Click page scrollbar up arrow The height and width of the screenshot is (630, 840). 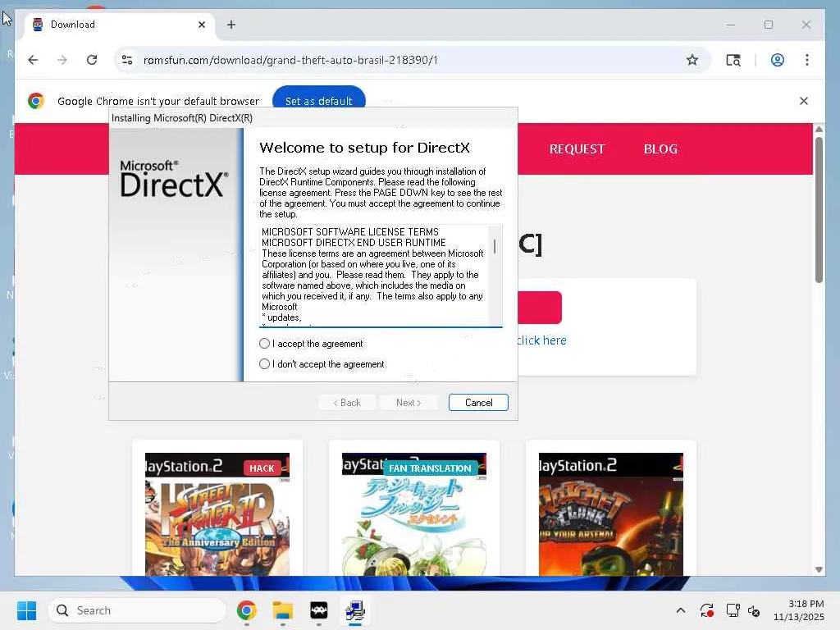(x=819, y=129)
